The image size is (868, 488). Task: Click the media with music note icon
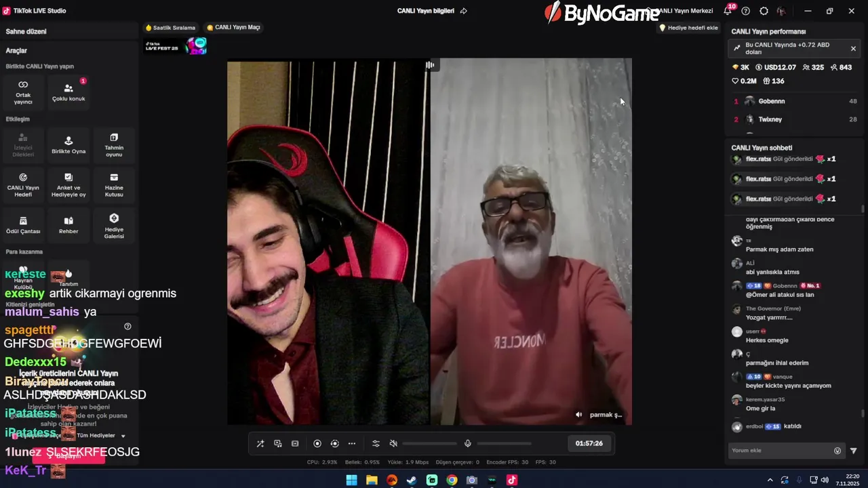tap(278, 443)
